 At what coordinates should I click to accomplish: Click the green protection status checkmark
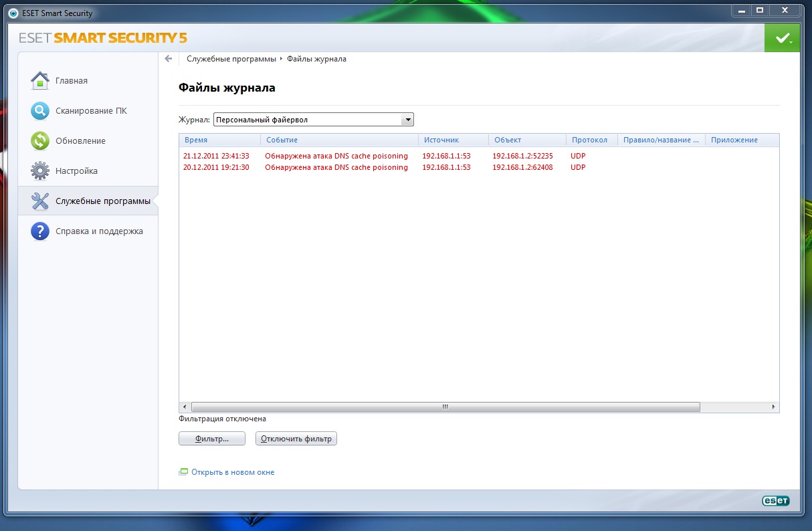point(782,39)
